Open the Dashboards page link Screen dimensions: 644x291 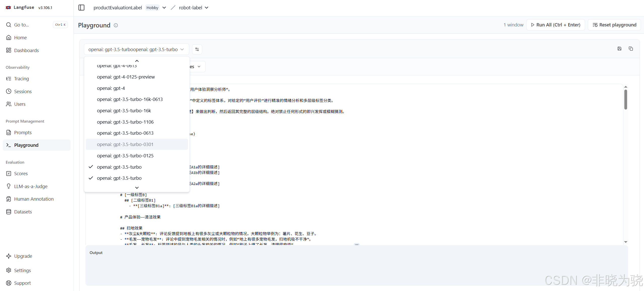click(37, 50)
